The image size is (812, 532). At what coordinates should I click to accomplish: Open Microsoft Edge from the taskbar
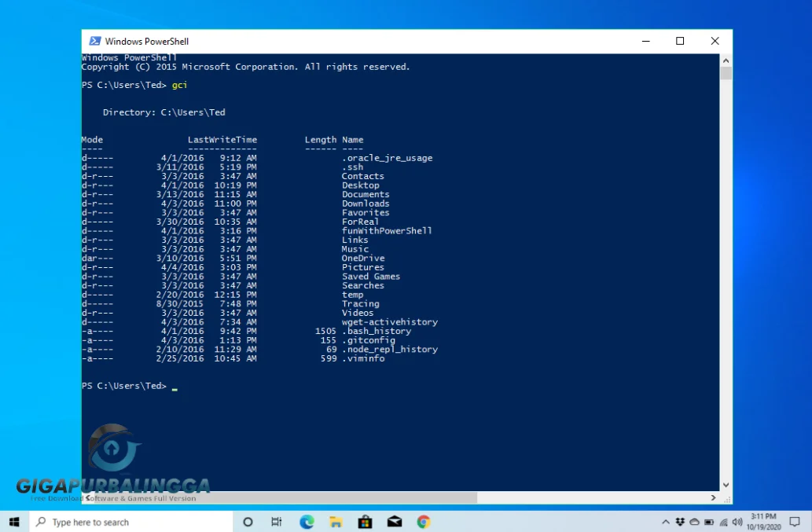[307, 521]
